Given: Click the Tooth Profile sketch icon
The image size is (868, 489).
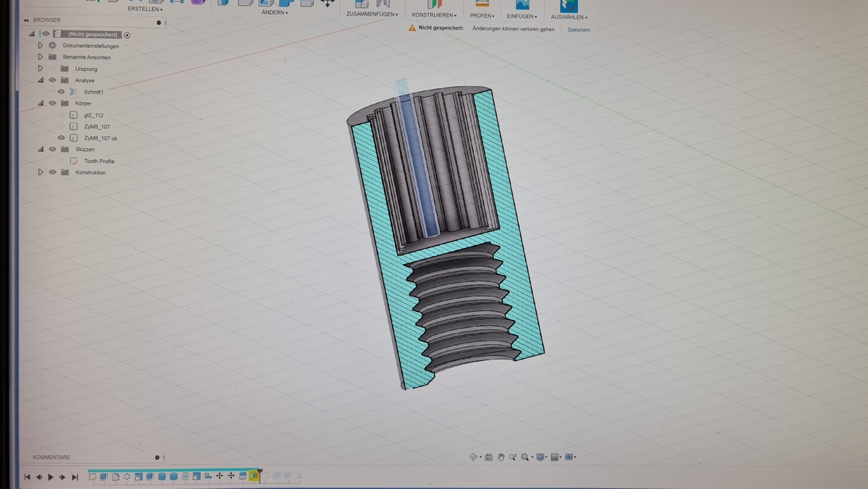Looking at the screenshot, I should tap(73, 161).
